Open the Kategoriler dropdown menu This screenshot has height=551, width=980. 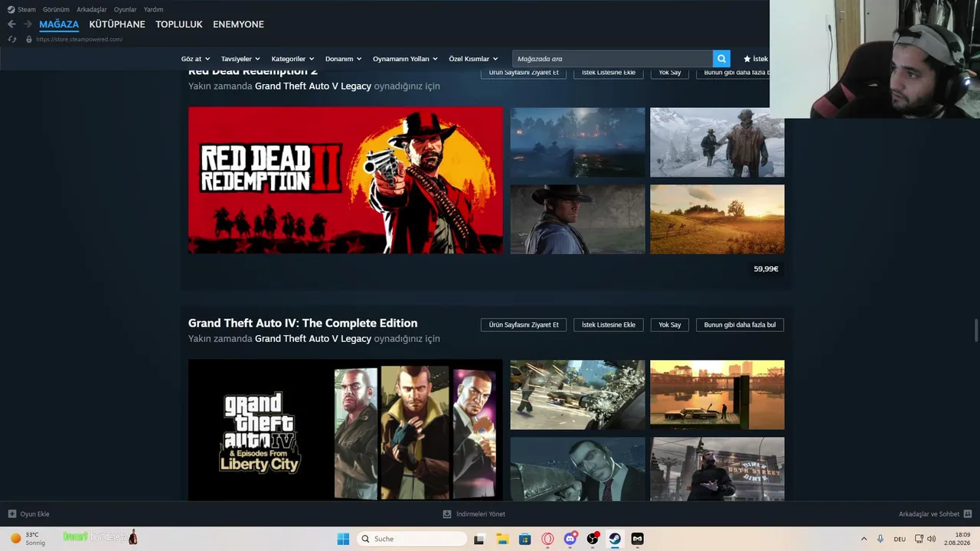coord(292,59)
